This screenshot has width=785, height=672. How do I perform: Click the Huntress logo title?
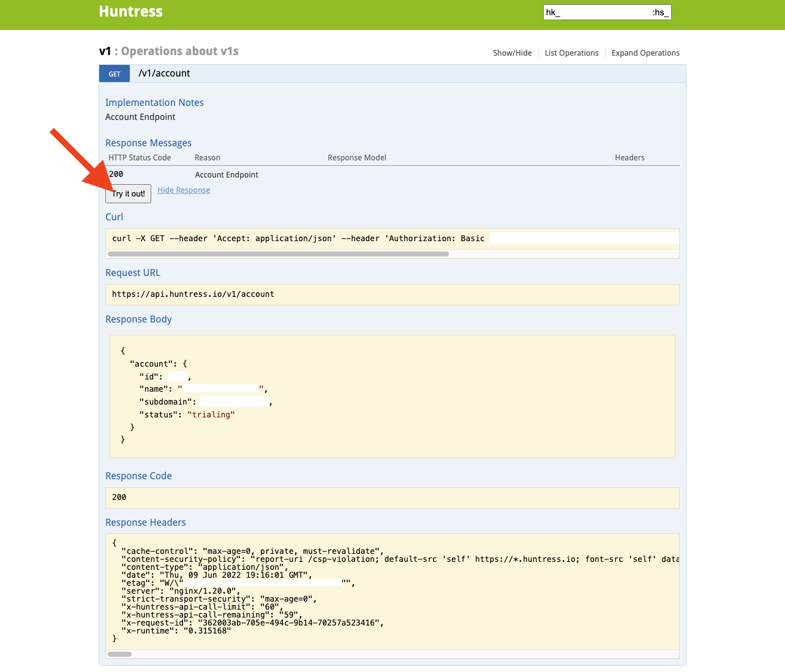click(x=131, y=12)
